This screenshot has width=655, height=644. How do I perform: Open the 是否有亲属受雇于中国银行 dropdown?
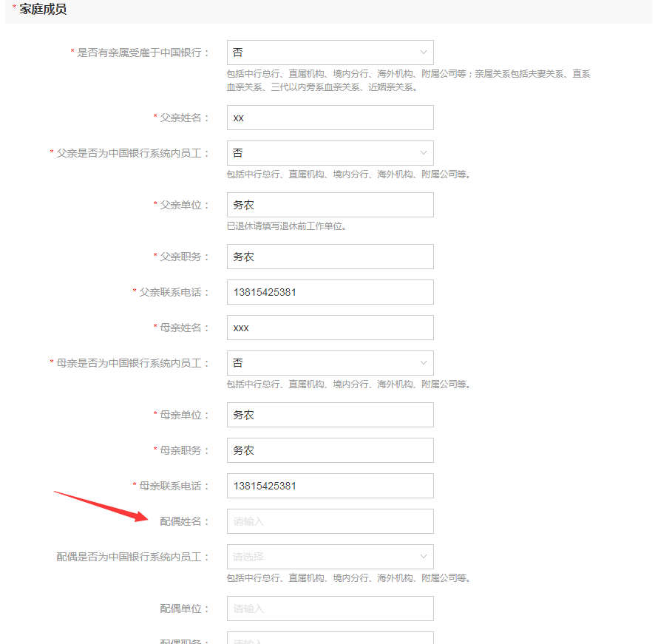pos(330,52)
